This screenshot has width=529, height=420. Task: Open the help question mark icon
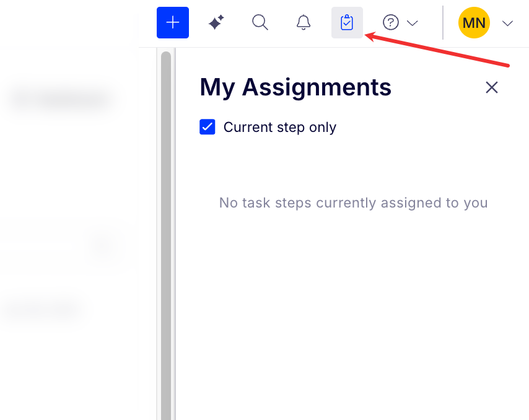pyautogui.click(x=391, y=22)
